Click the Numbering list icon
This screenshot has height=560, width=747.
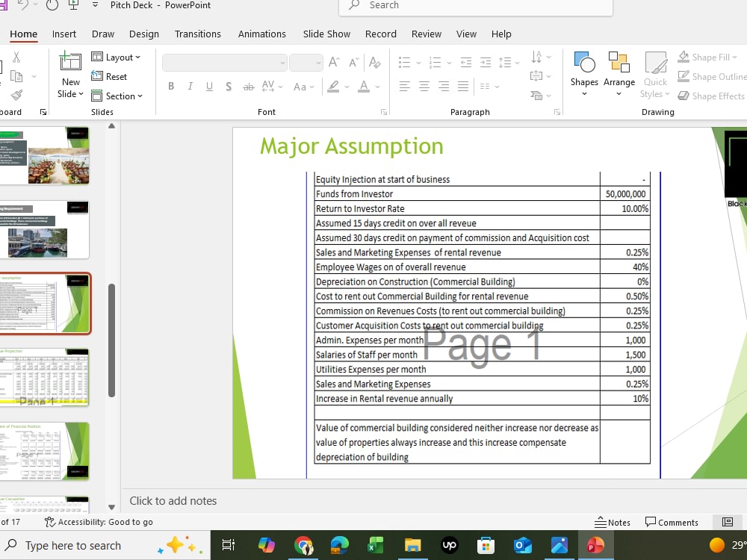[435, 62]
